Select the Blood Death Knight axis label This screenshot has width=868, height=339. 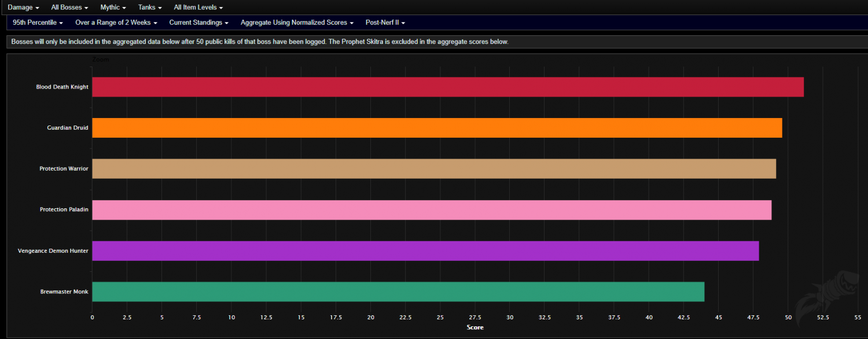62,87
